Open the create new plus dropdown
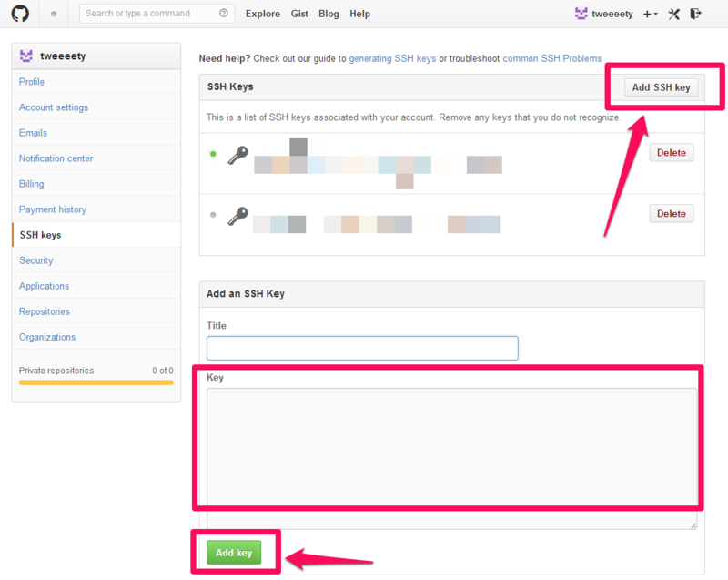 click(x=650, y=14)
